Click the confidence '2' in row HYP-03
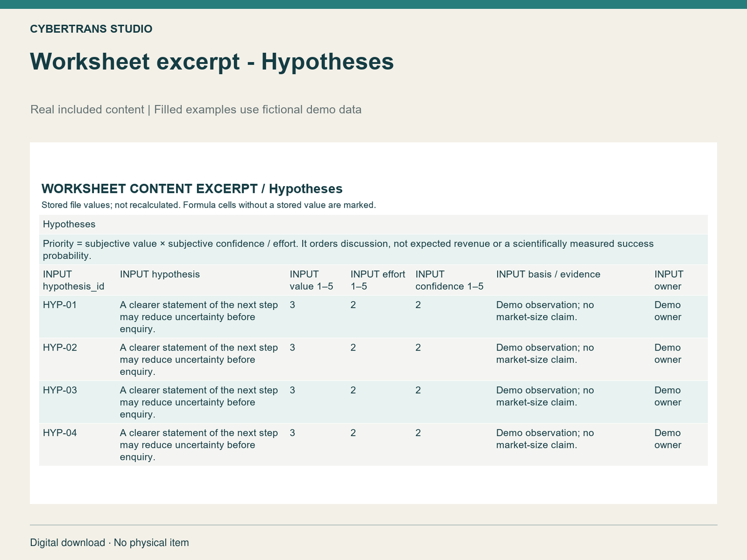The height and width of the screenshot is (560, 747). [418, 390]
